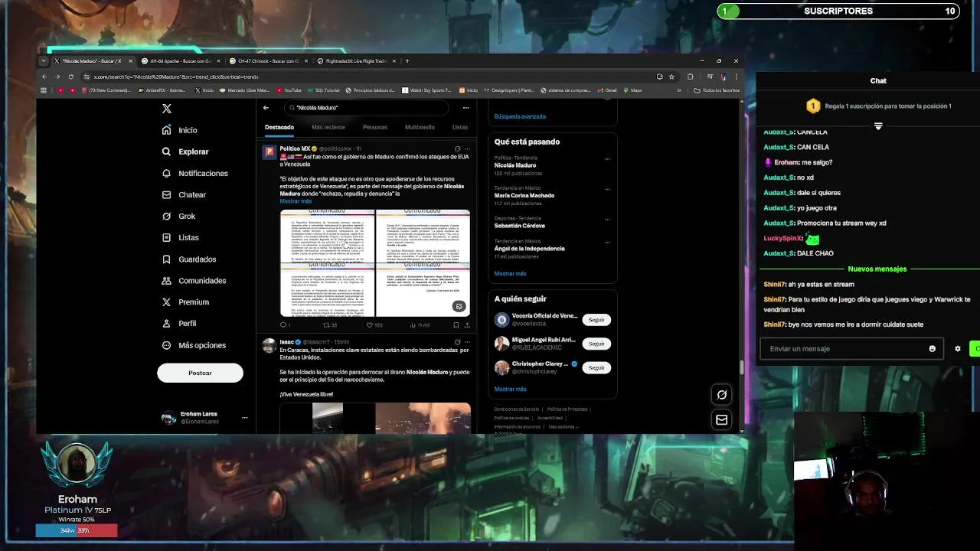Switch to Flightradar24 browser tab
This screenshot has height=551, width=980.
click(356, 60)
